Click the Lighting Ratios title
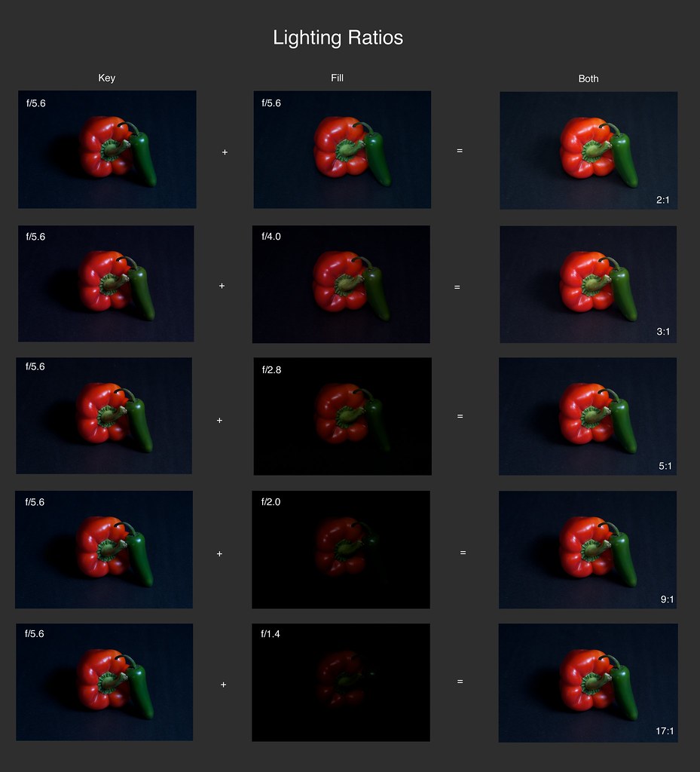Image resolution: width=700 pixels, height=772 pixels. coord(338,38)
